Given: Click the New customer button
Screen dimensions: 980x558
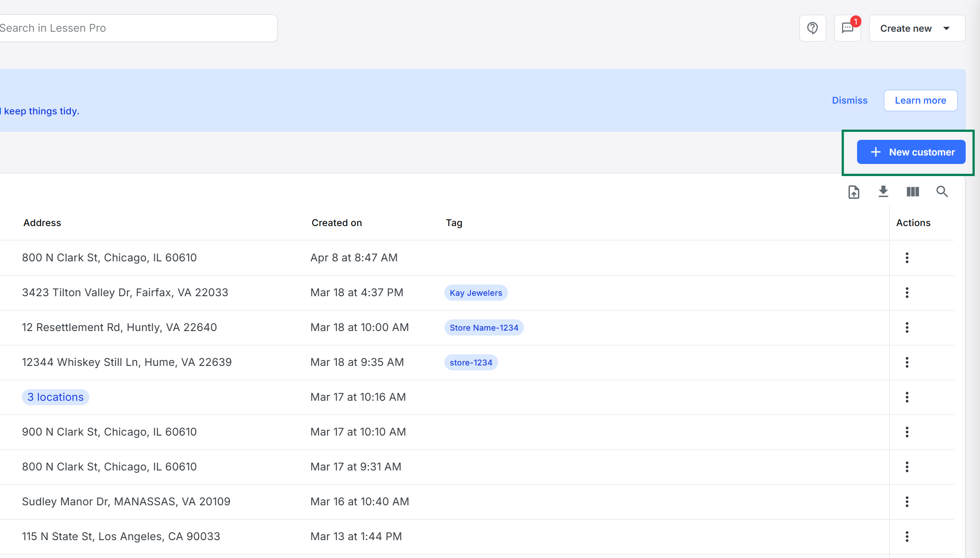Looking at the screenshot, I should click(x=911, y=152).
